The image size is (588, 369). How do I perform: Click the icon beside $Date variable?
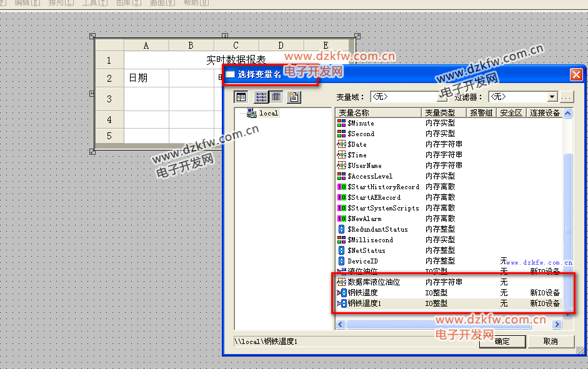point(341,144)
